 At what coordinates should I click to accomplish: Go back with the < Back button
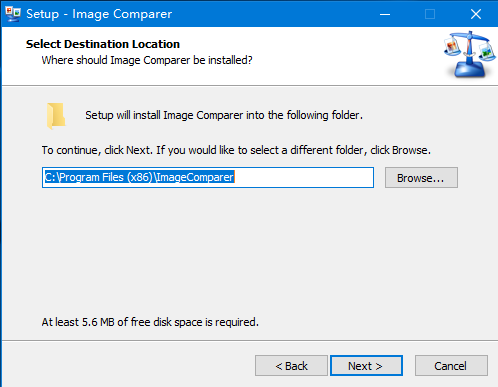pyautogui.click(x=291, y=366)
